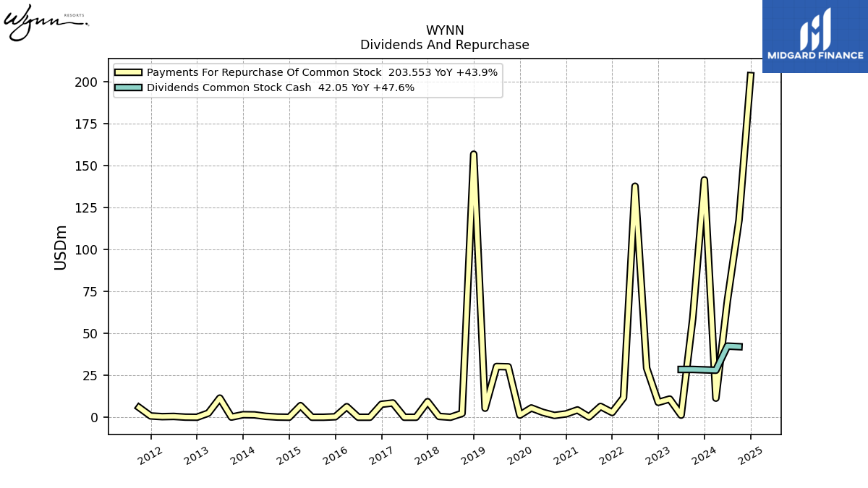Click the 2014 x-axis label
The width and height of the screenshot is (868, 488).
[x=242, y=455]
